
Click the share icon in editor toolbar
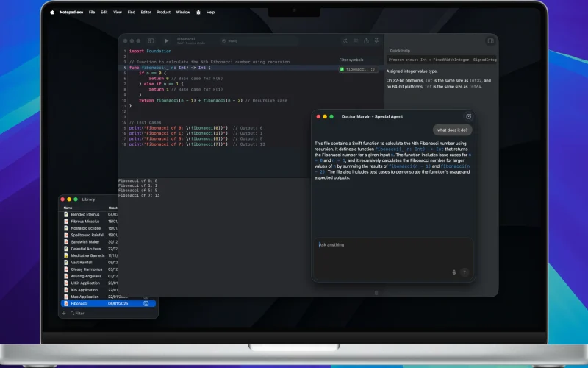coord(366,41)
